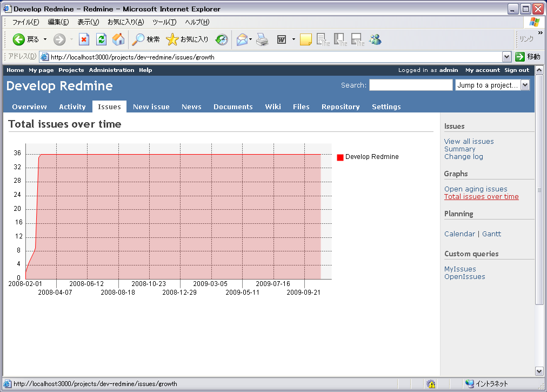Open the Repository tab
This screenshot has height=392, width=547.
pos(341,107)
